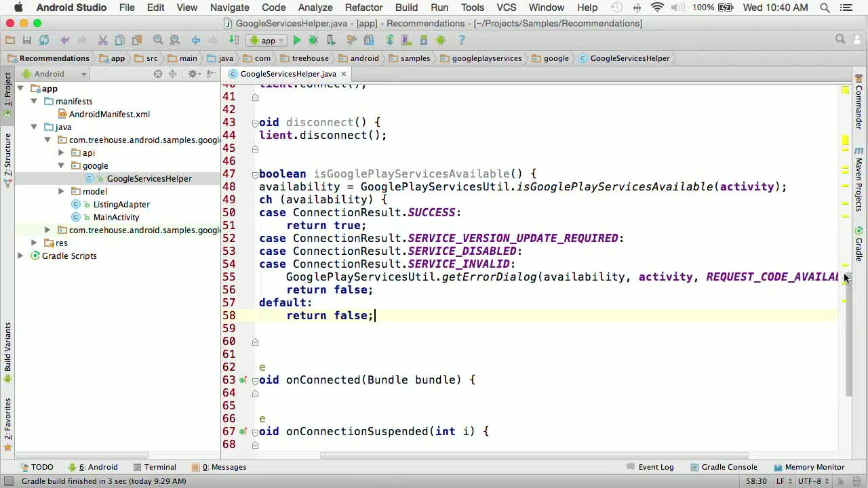This screenshot has width=868, height=488.
Task: Click the Undo arrow icon
Action: (65, 41)
